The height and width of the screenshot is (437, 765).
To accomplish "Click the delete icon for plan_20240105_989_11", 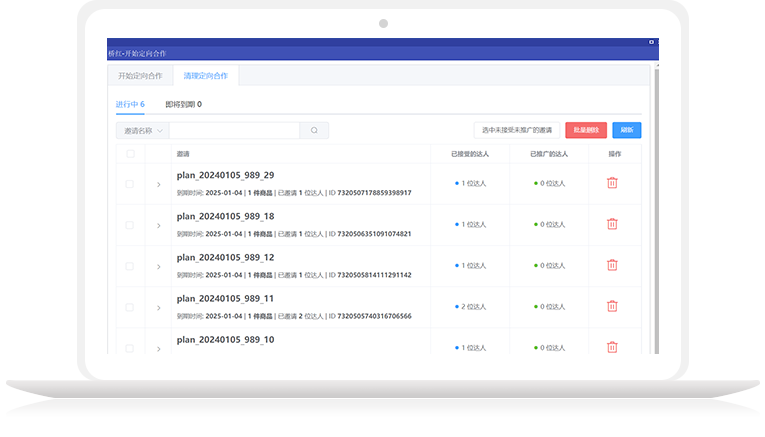I will click(x=612, y=306).
